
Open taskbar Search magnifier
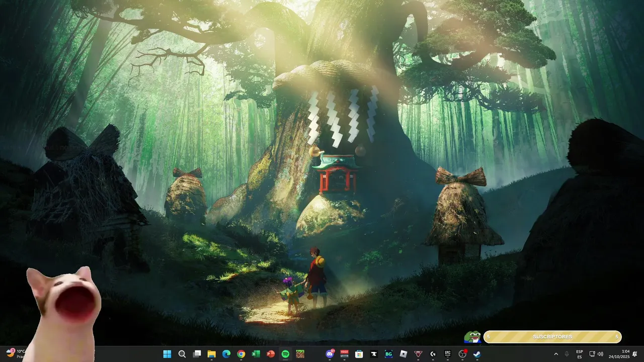pos(182,354)
